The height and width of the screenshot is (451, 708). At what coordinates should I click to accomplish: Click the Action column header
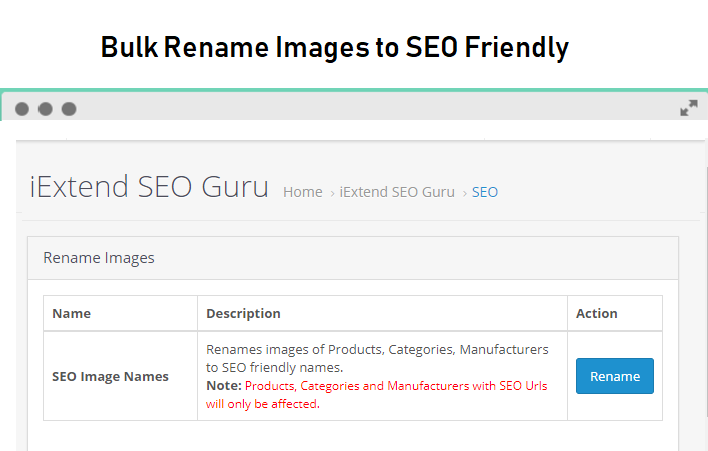point(596,313)
